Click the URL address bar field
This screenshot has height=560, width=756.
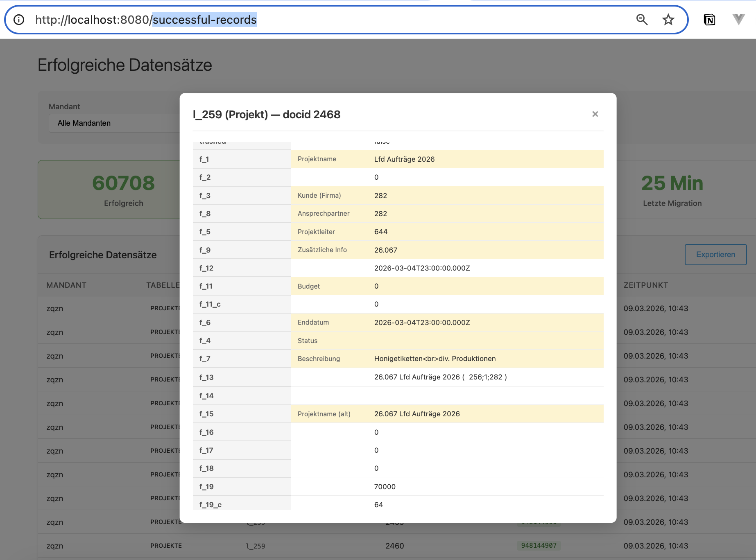328,20
